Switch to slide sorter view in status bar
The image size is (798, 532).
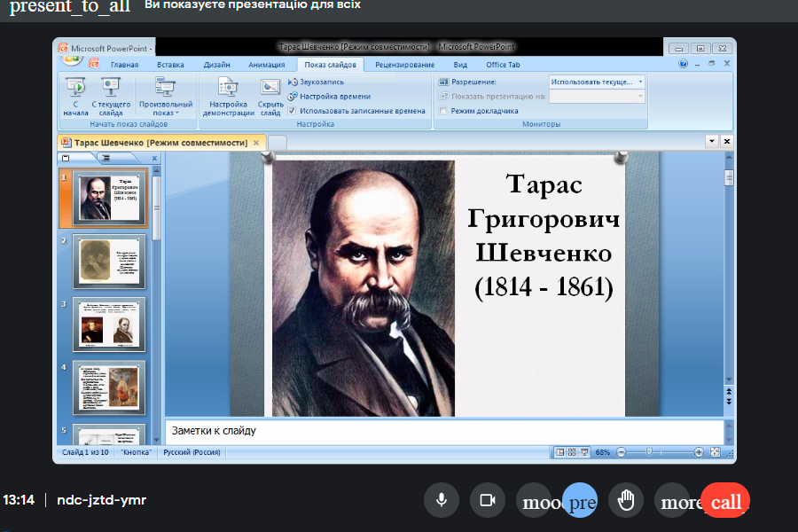coord(572,452)
